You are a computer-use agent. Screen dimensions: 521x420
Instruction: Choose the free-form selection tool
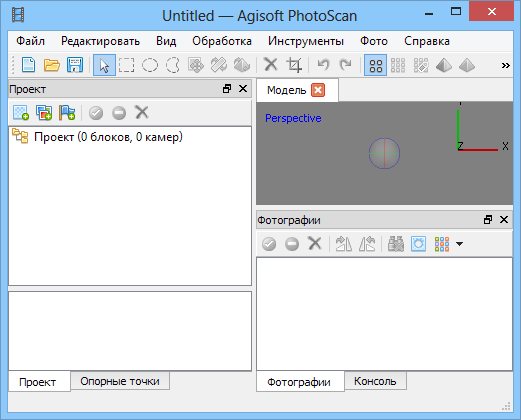[173, 65]
